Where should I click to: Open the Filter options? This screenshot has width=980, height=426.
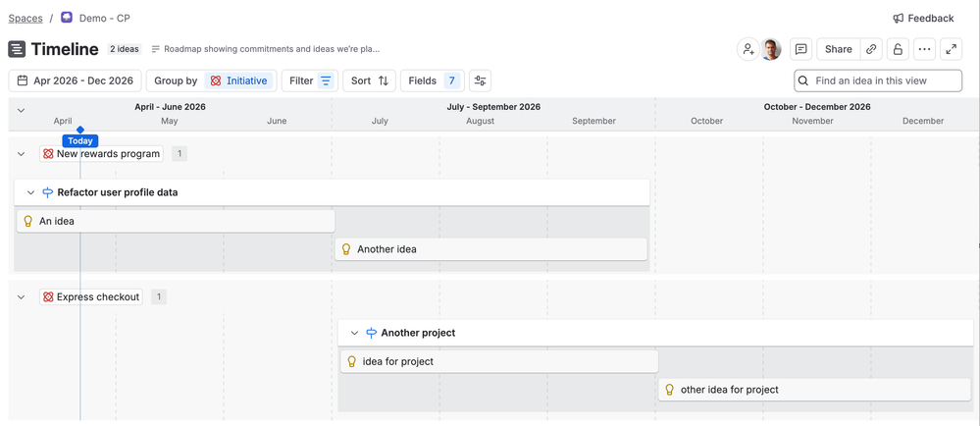(x=310, y=80)
